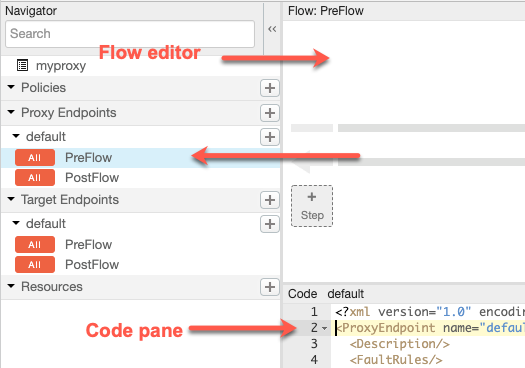Click the myproxy document icon
Image resolution: width=525 pixels, height=368 pixels.
point(22,65)
